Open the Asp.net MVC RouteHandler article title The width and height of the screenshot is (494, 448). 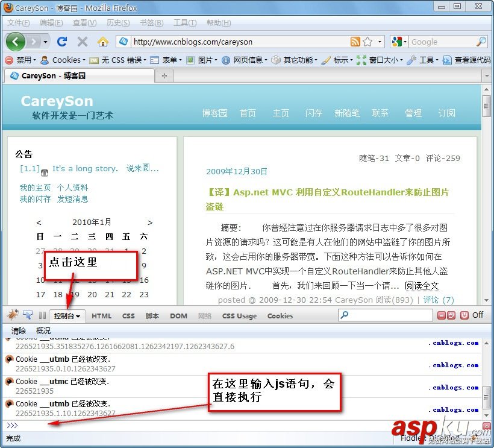(x=327, y=199)
